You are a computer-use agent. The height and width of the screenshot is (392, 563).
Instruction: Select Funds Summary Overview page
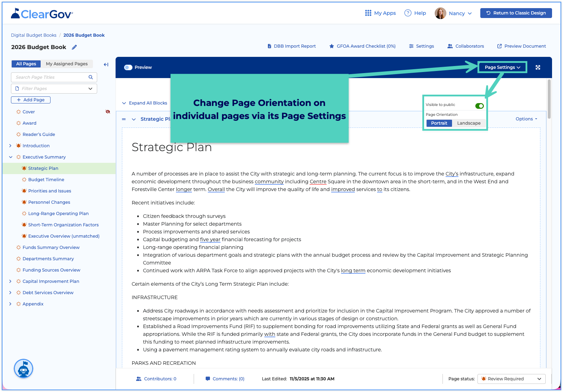(x=51, y=247)
